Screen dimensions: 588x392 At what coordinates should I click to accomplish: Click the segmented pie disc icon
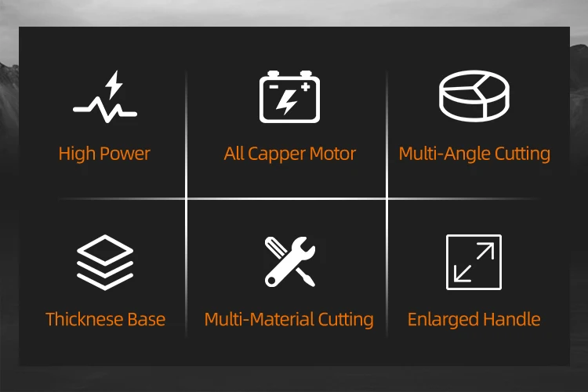click(474, 96)
